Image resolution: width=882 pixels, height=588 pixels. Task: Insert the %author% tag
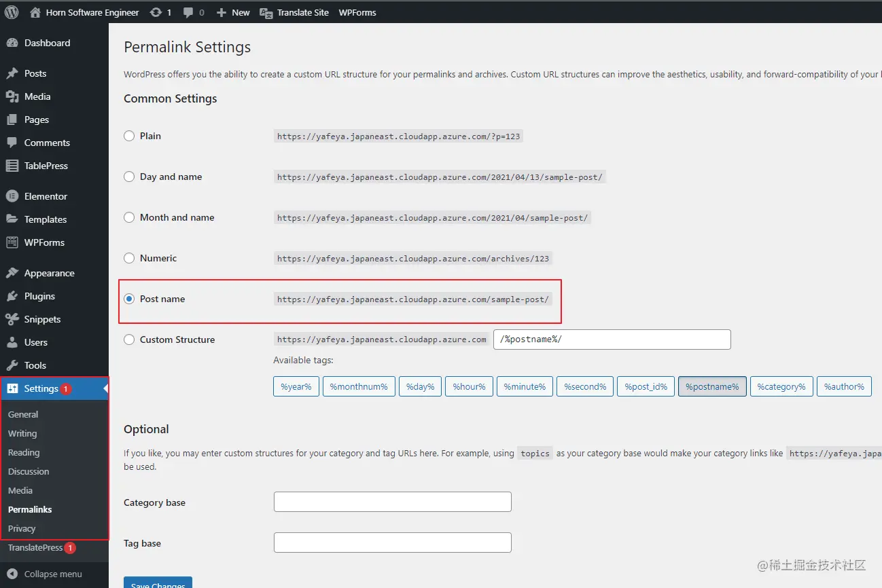point(844,386)
